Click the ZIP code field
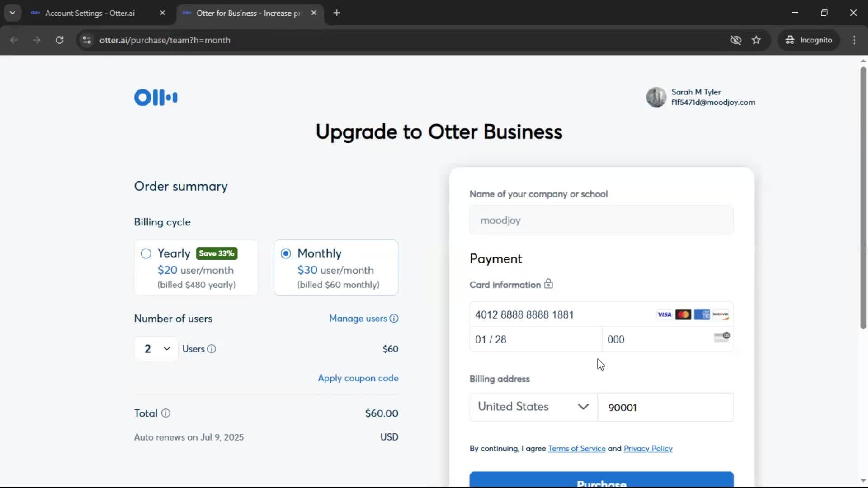Screen dimensions: 868x488 click(665, 407)
